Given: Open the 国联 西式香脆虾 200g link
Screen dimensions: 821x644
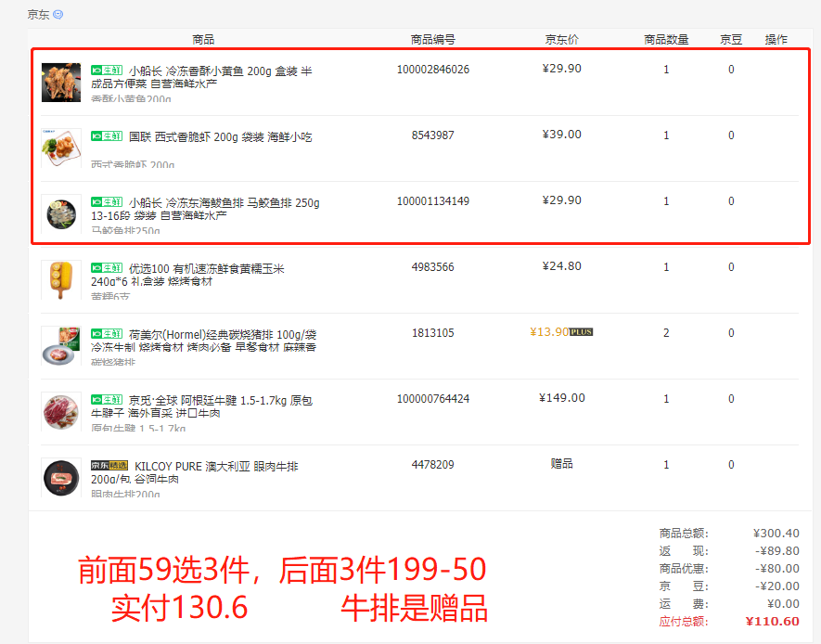Looking at the screenshot, I should point(221,137).
